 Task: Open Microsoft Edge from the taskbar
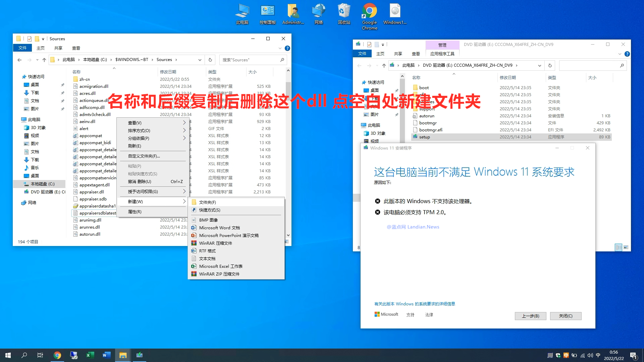coord(73,355)
